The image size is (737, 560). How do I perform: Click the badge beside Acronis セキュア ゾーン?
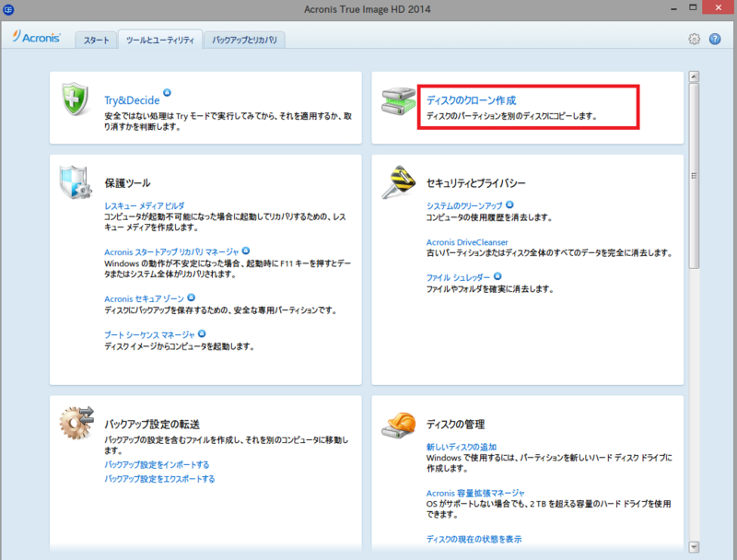pyautogui.click(x=191, y=297)
